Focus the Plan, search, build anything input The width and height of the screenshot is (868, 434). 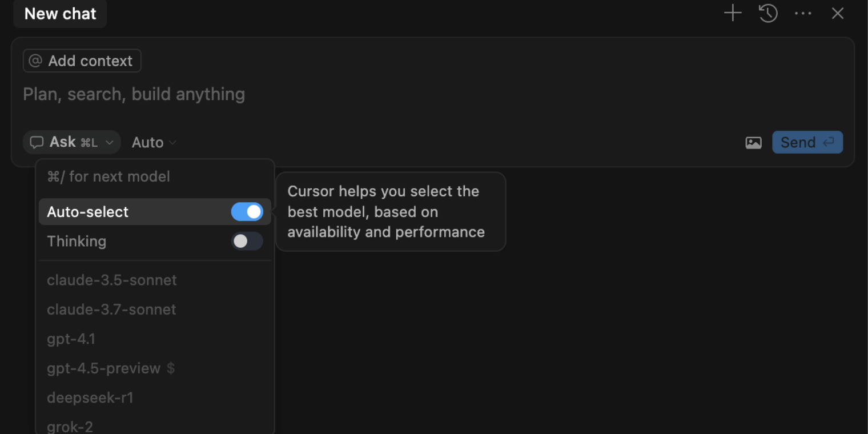coord(432,94)
